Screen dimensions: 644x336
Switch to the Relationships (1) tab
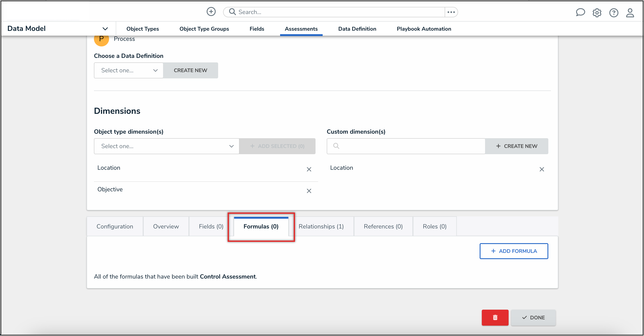(x=321, y=226)
